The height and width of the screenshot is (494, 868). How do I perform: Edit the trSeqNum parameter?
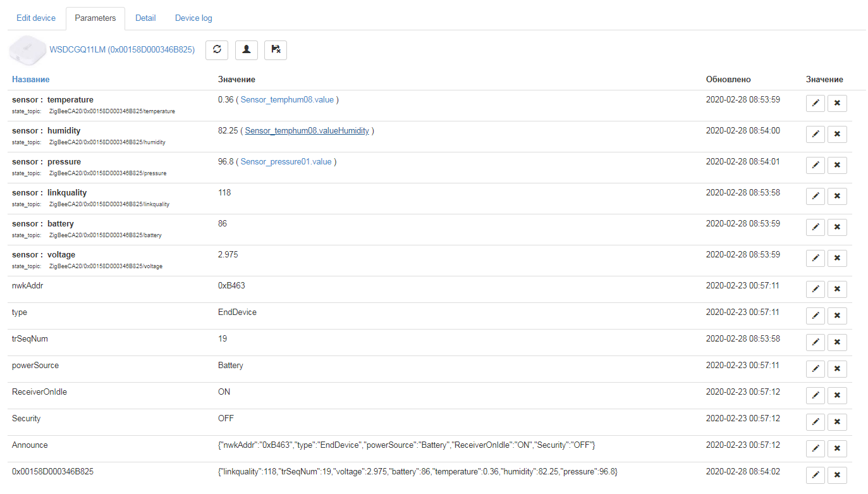click(816, 342)
